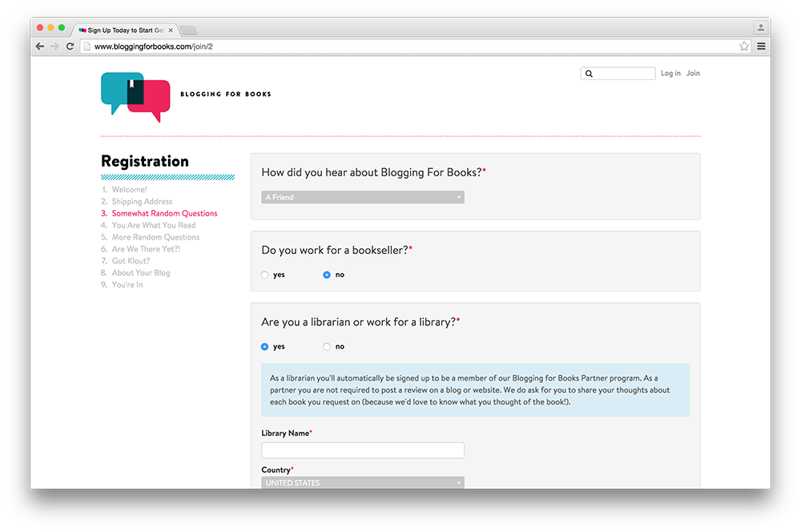The height and width of the screenshot is (532, 801).
Task: Click the Log in link
Action: (x=670, y=74)
